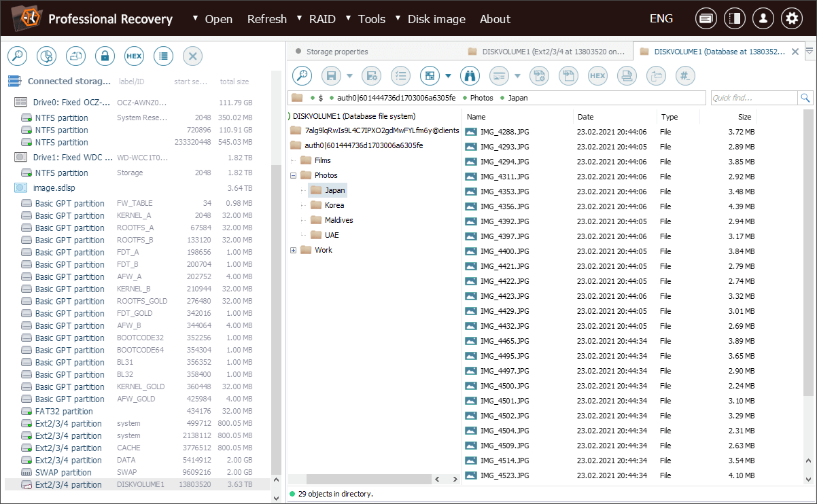The width and height of the screenshot is (817, 504).
Task: Click the Disk image menu item
Action: (x=436, y=19)
